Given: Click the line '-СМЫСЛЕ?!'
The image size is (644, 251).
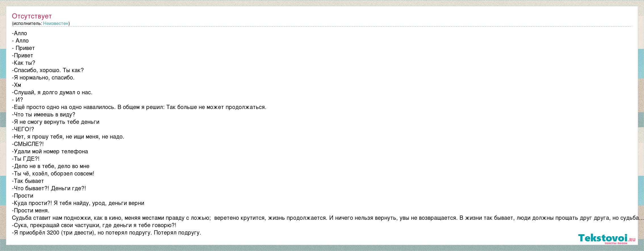Looking at the screenshot, I should click(28, 144).
